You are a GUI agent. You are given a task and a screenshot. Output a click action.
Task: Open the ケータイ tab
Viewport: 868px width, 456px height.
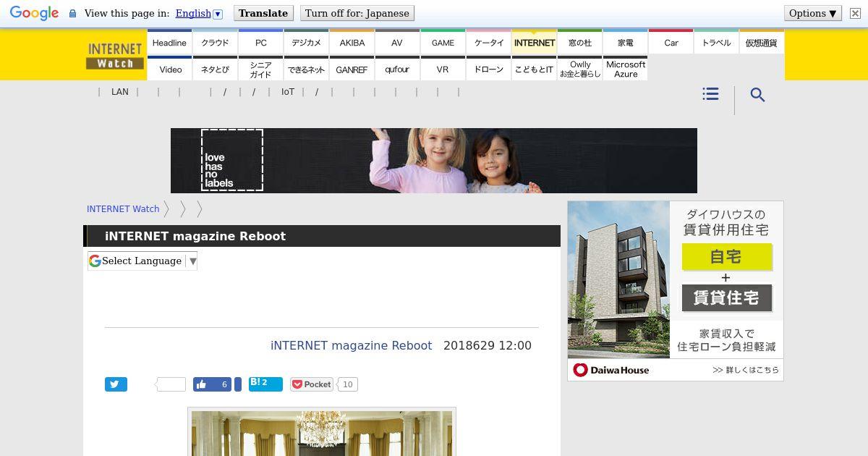coord(488,43)
